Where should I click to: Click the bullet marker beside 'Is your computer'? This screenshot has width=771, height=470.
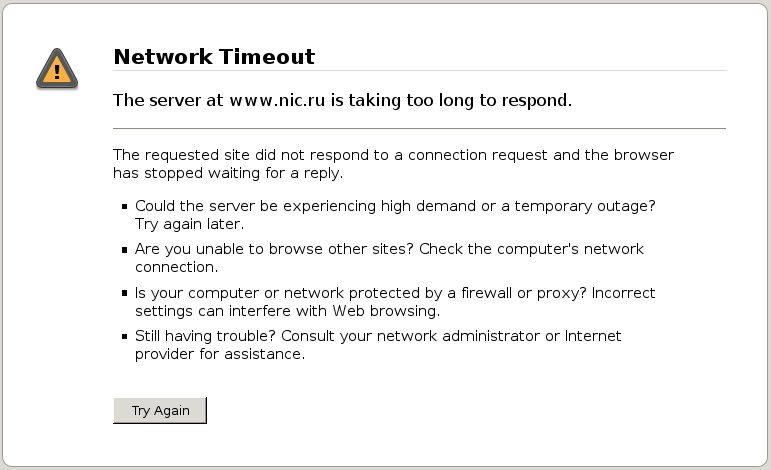coord(125,294)
